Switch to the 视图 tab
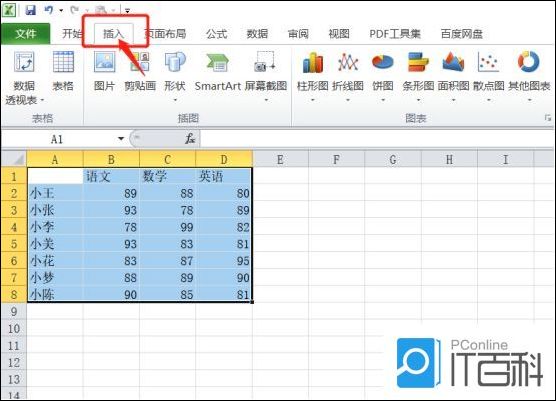 (x=339, y=34)
